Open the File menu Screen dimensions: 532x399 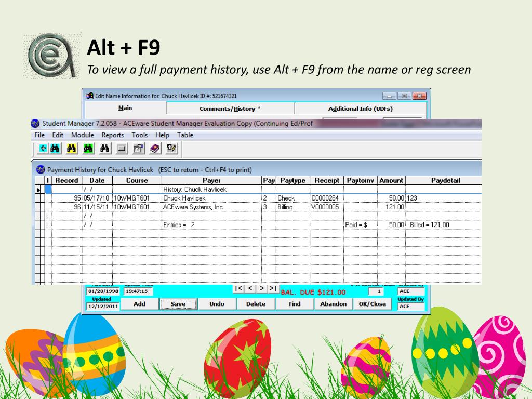click(39, 135)
